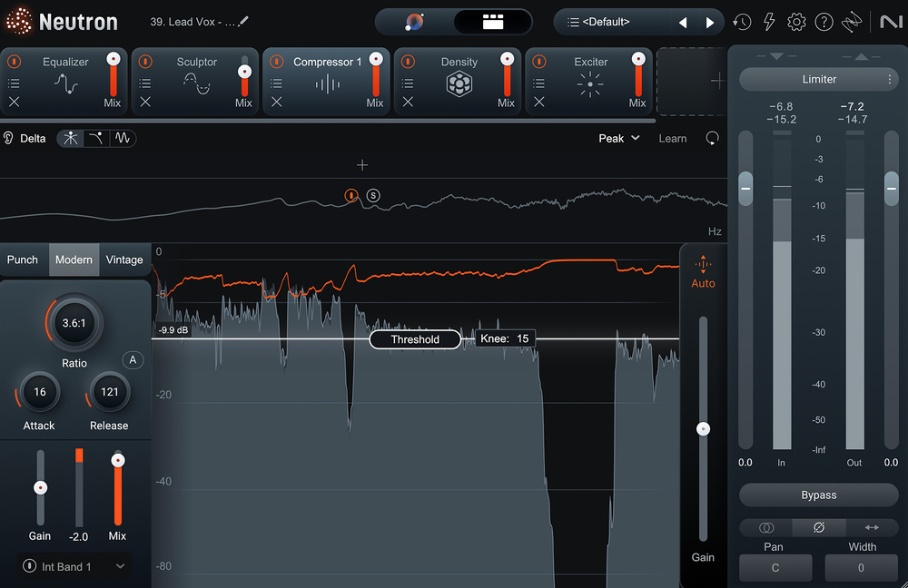Open Density module preset list icon
The width and height of the screenshot is (908, 588).
[x=409, y=83]
